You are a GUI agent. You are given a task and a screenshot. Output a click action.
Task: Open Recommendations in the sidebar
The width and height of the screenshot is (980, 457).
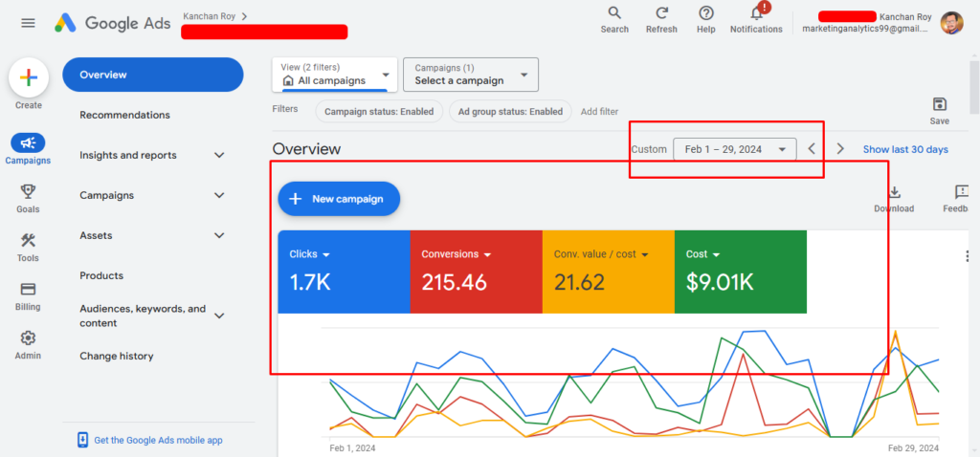tap(125, 115)
